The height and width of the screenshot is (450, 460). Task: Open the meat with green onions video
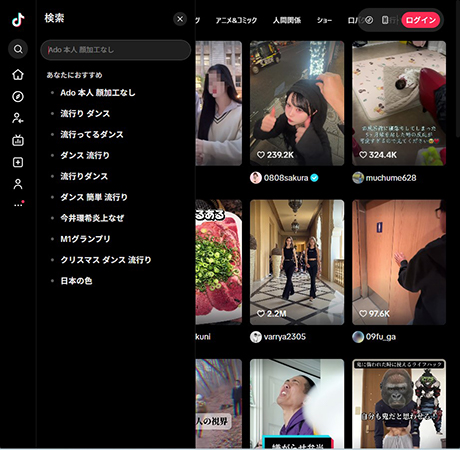219,262
